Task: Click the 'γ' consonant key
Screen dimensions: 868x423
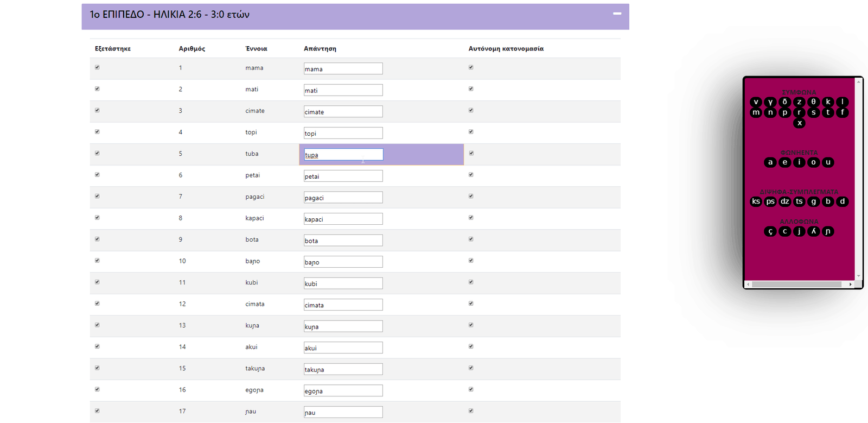Action: click(x=770, y=102)
